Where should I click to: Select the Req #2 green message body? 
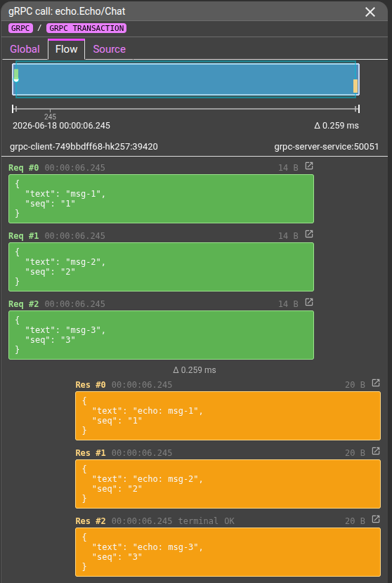(x=161, y=335)
